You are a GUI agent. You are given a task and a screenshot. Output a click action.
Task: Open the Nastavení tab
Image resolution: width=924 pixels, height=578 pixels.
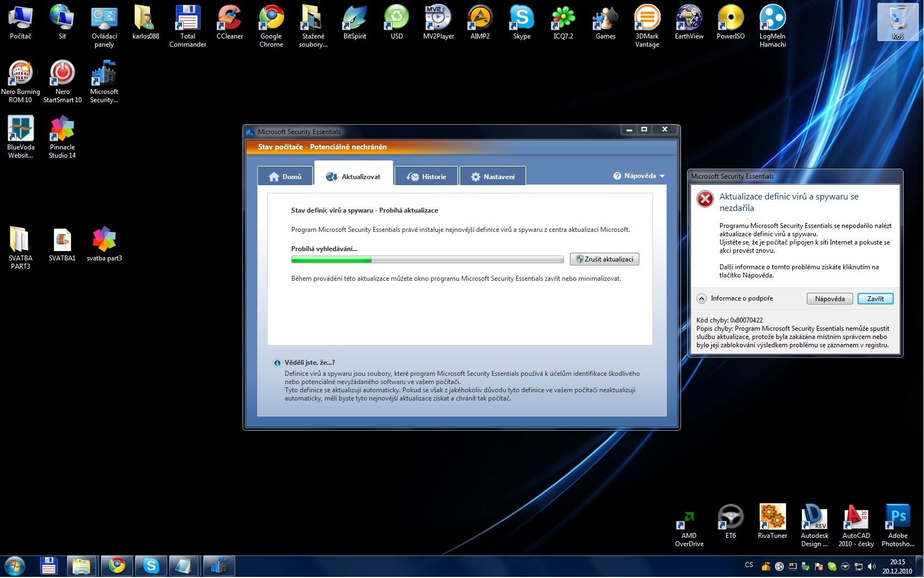tap(493, 176)
